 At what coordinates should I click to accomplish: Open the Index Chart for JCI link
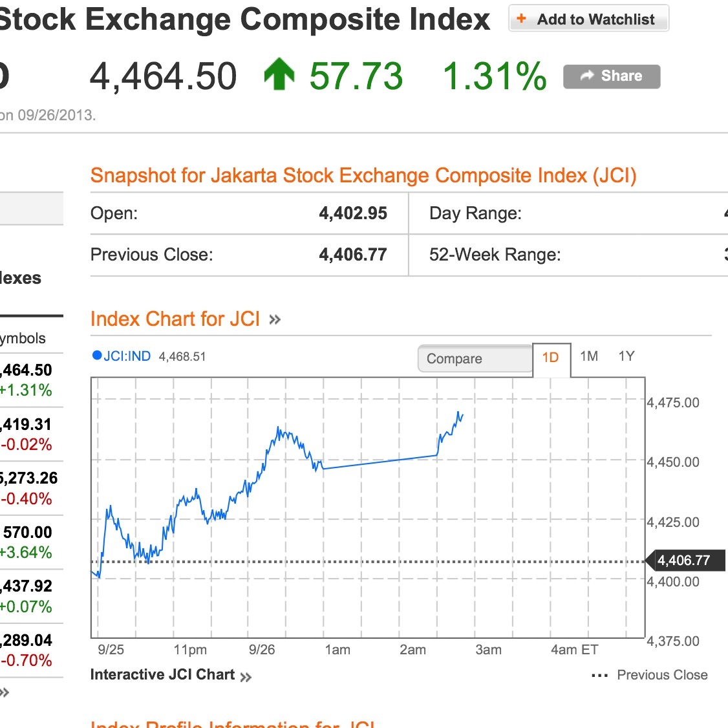pyautogui.click(x=175, y=319)
